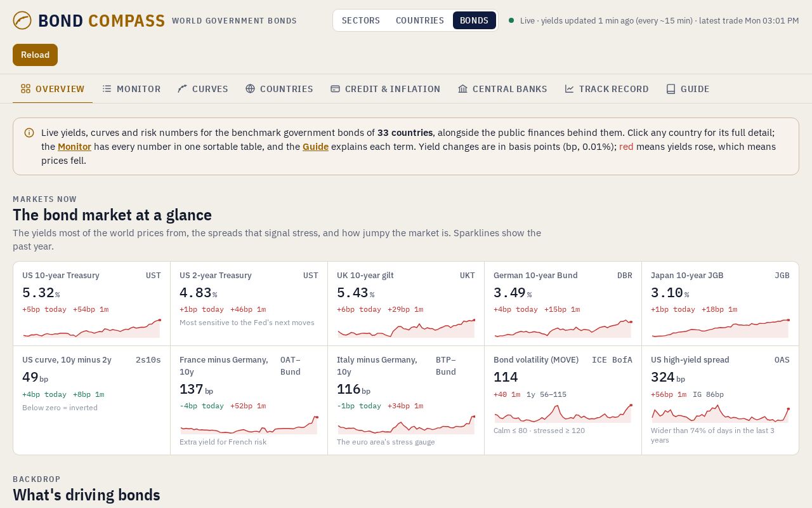The width and height of the screenshot is (812, 508).
Task: Click the Guide book icon
Action: click(671, 89)
